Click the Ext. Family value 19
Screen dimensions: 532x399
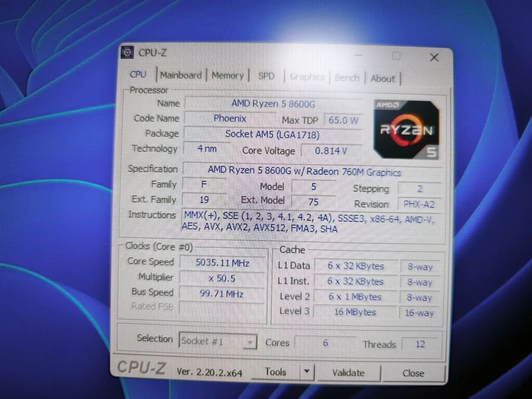click(x=204, y=200)
